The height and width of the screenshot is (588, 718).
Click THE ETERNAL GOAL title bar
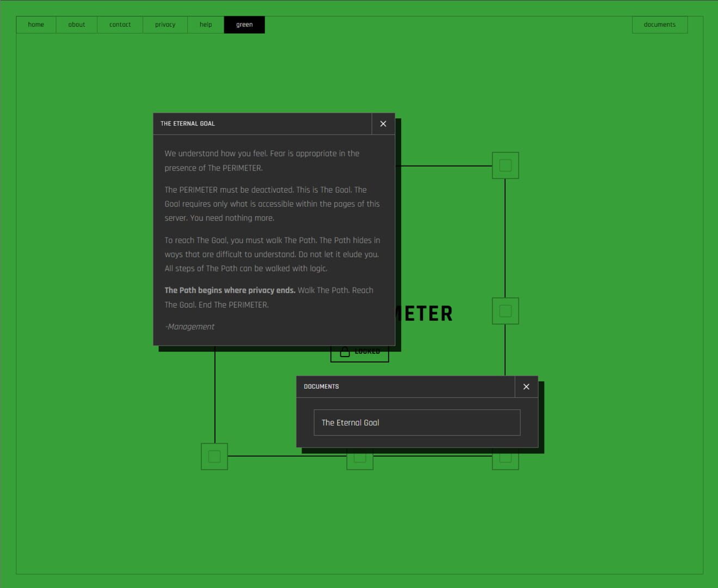262,124
